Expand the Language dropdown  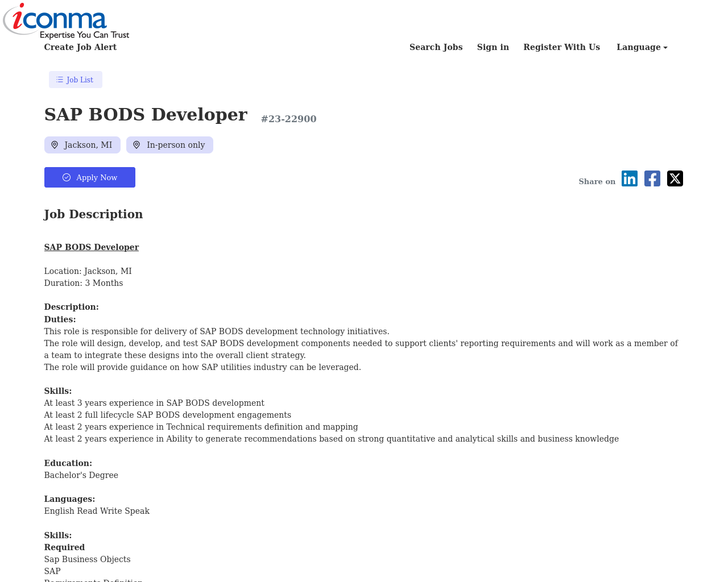(x=642, y=47)
